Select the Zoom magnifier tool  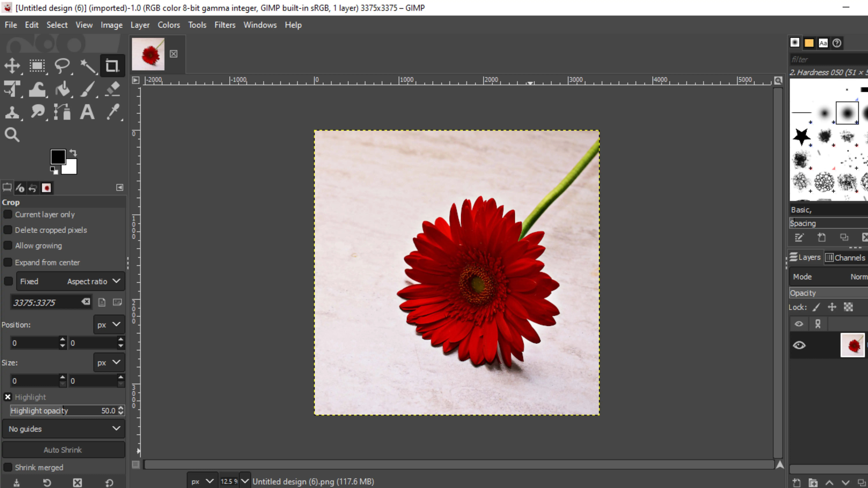click(12, 135)
